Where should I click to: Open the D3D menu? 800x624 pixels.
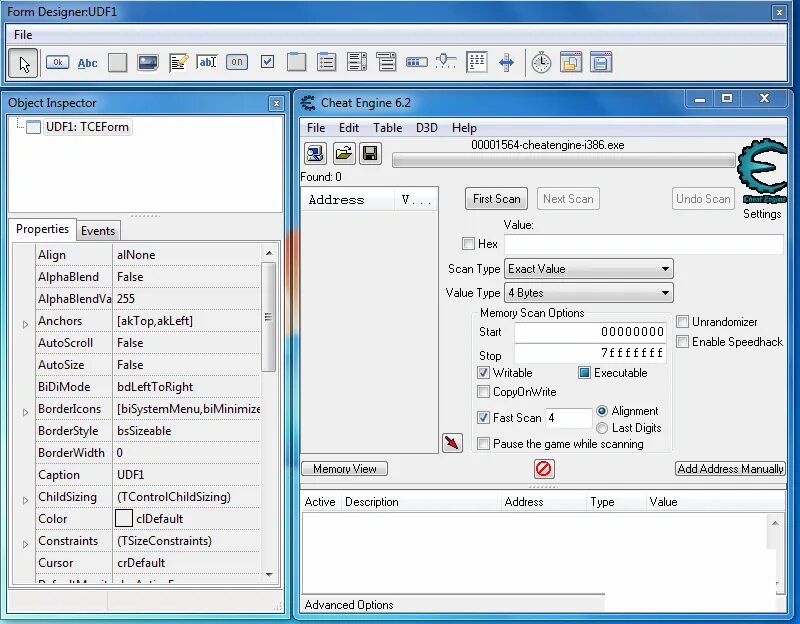(427, 128)
